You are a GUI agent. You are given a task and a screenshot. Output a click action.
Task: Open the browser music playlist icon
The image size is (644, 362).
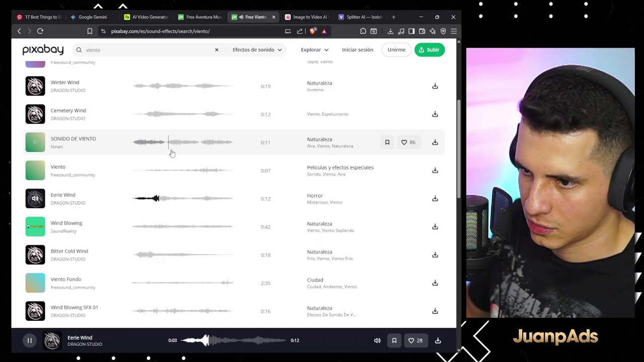(x=401, y=31)
